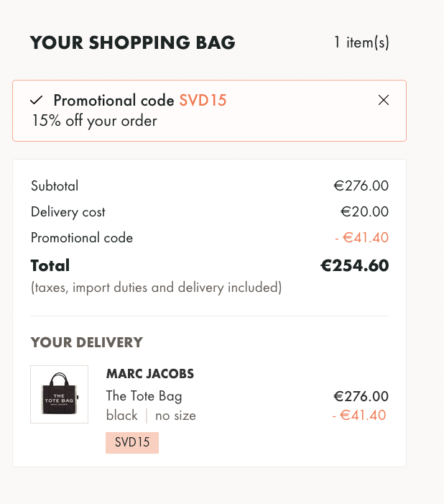
Task: Click the black color label of the product
Action: pos(121,416)
